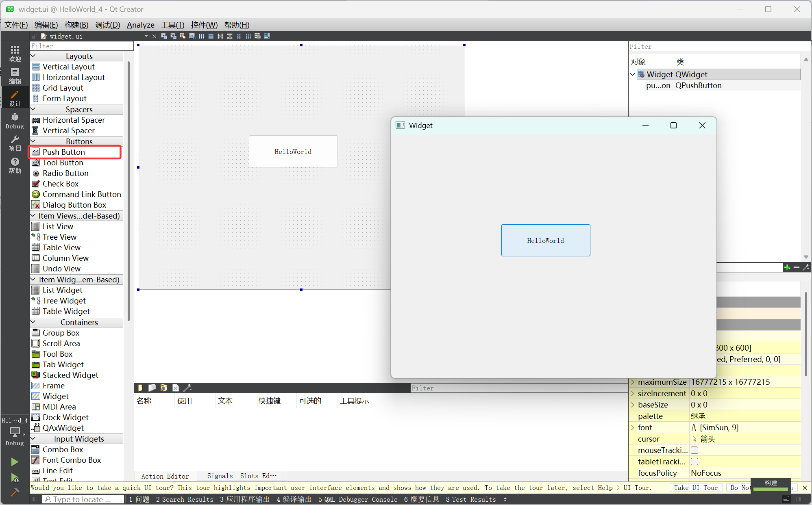Click the Take UI Tour button

tap(696, 488)
